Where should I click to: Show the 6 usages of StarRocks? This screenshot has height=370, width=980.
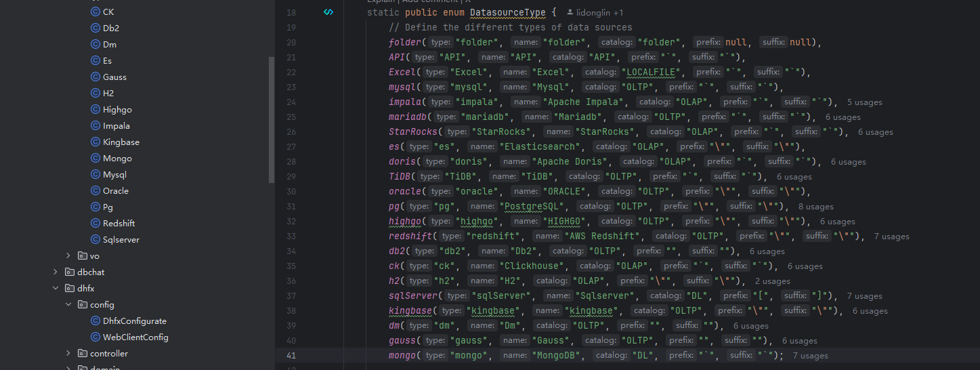876,132
